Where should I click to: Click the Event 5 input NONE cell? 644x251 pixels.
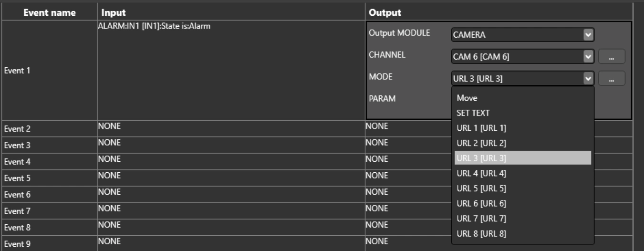click(x=231, y=178)
